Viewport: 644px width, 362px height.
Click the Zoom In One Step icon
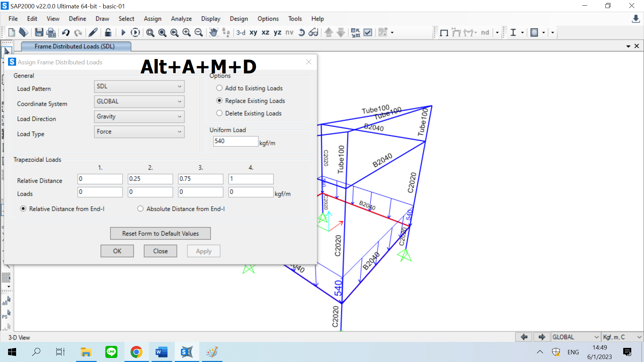coord(186,33)
